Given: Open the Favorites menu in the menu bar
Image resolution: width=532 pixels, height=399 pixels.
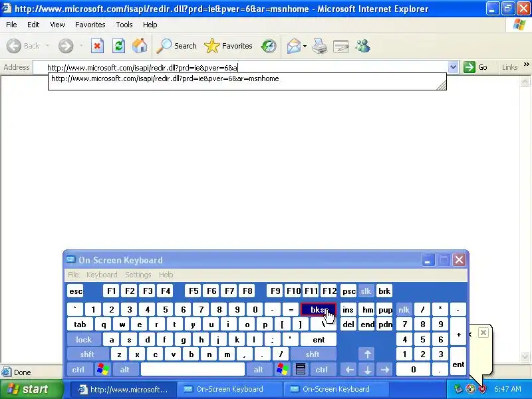Looking at the screenshot, I should [90, 25].
